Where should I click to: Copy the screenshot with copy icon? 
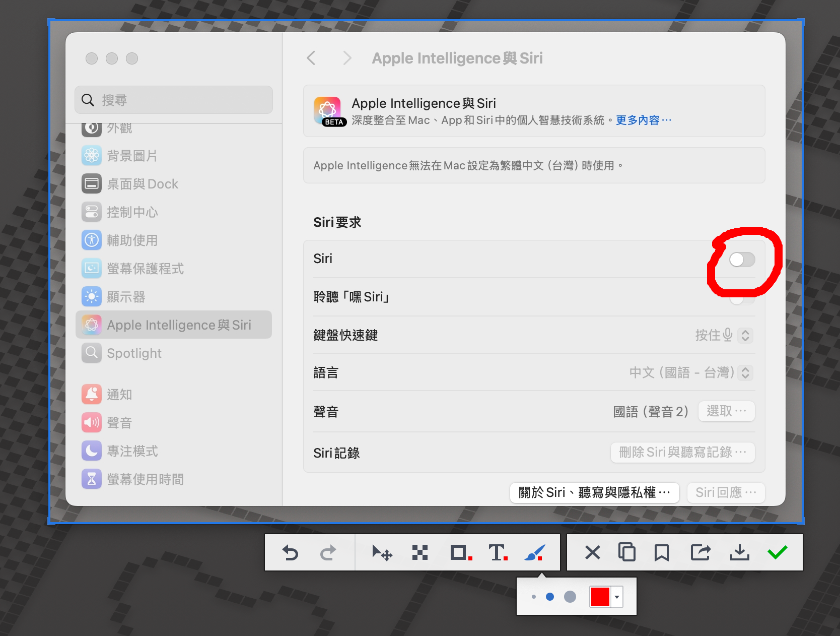click(x=626, y=552)
